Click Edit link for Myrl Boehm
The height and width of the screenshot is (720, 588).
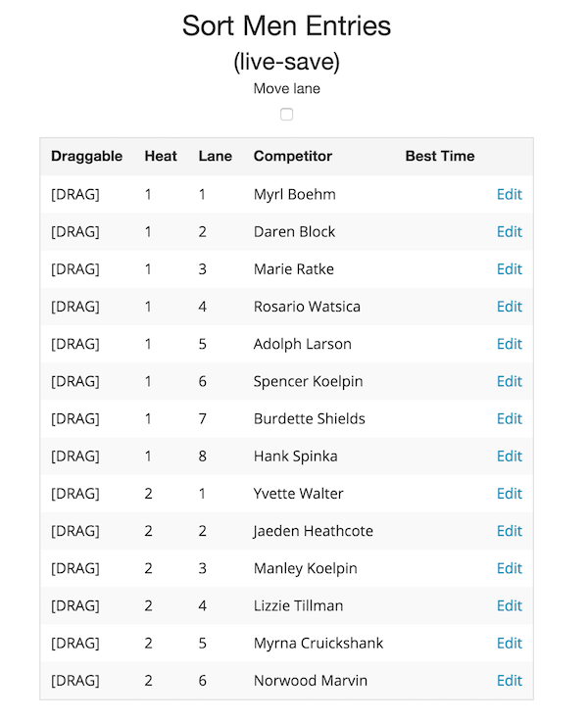(509, 194)
